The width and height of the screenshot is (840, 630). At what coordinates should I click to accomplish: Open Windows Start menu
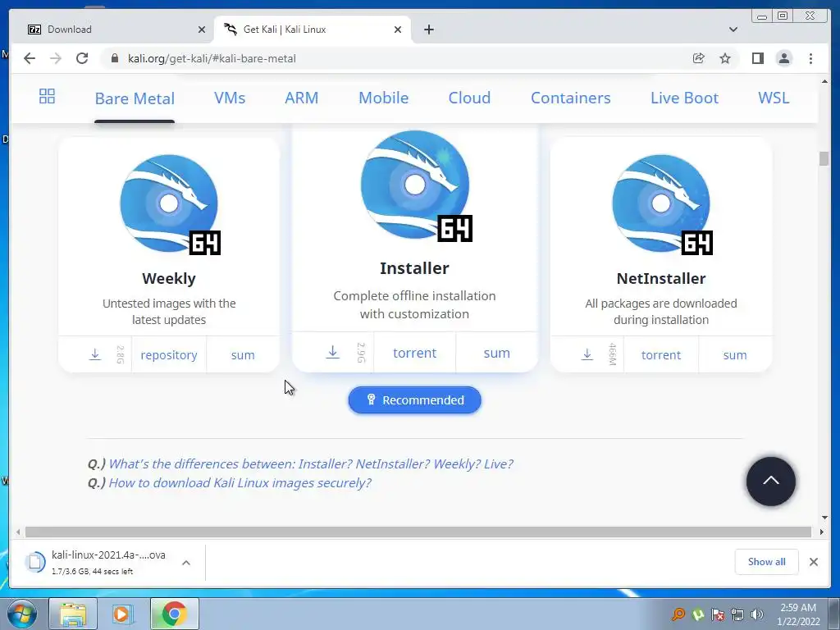pos(21,614)
